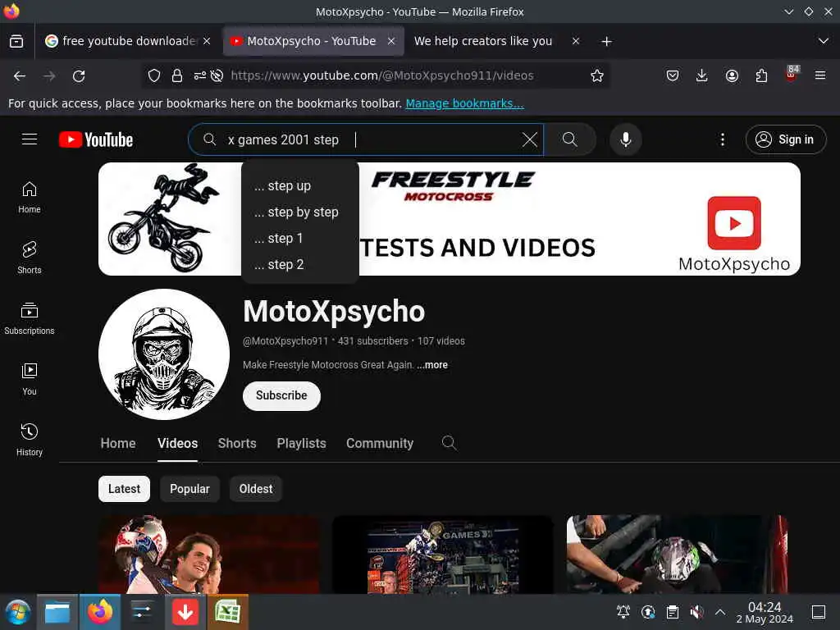The height and width of the screenshot is (630, 840).
Task: Open clock showing 04:24
Action: [765, 612]
